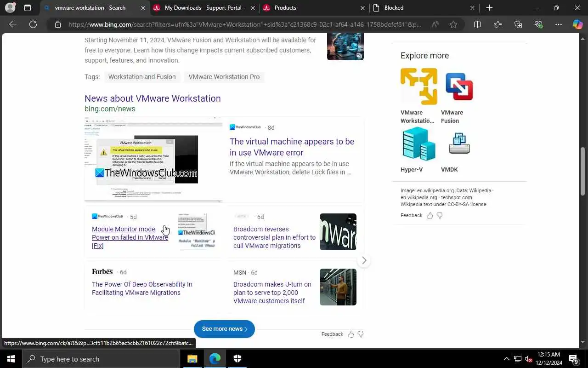Viewport: 588px width, 368px height.
Task: Open Settings and more ellipsis menu
Action: tap(559, 24)
